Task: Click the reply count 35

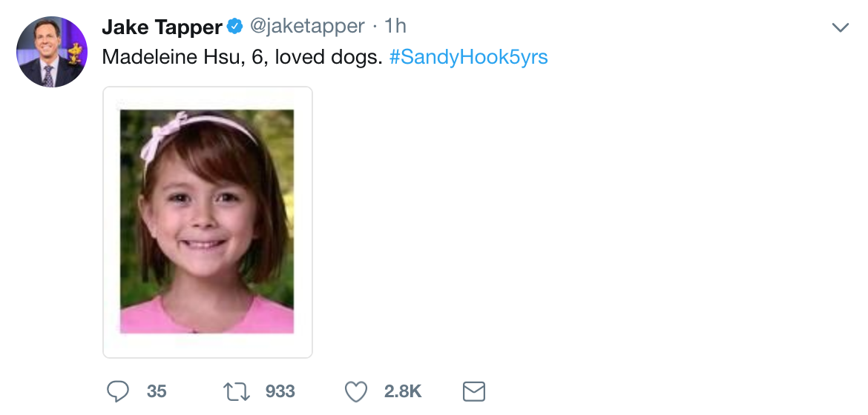Action: (x=157, y=391)
